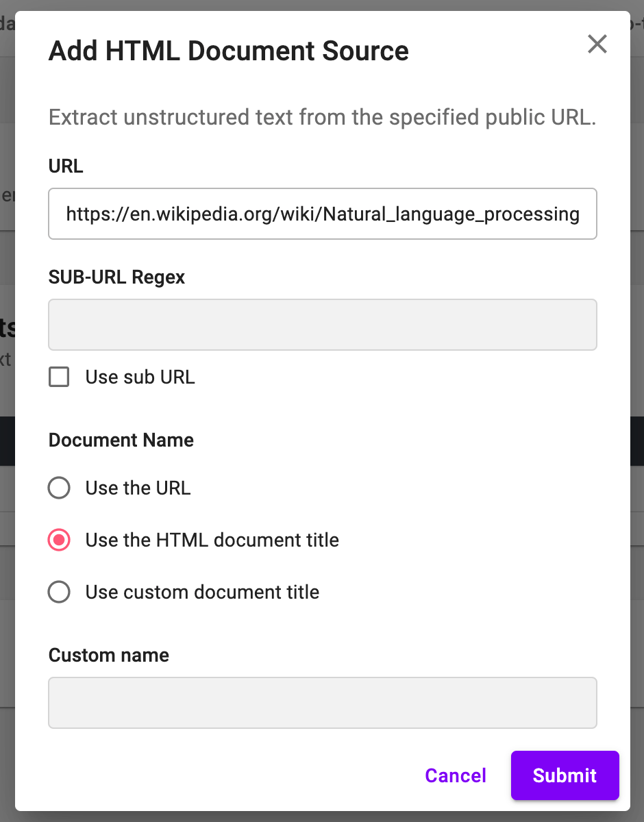Close the Add HTML Document Source dialog
The width and height of the screenshot is (644, 822).
pos(597,45)
